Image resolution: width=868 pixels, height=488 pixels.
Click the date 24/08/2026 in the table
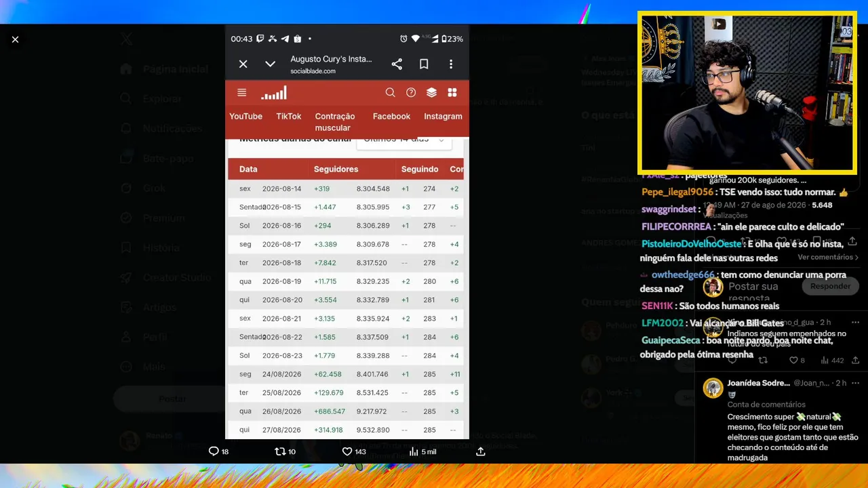[x=281, y=374]
